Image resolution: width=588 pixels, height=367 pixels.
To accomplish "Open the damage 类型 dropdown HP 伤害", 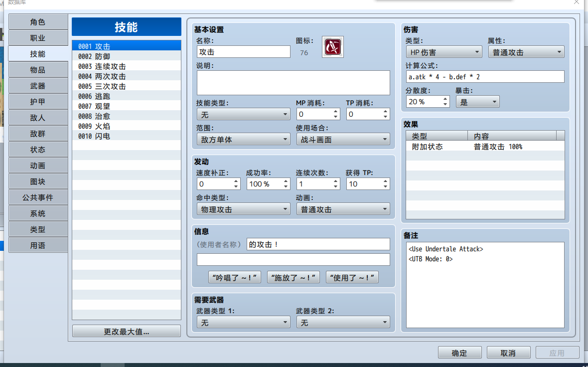I will coord(444,52).
